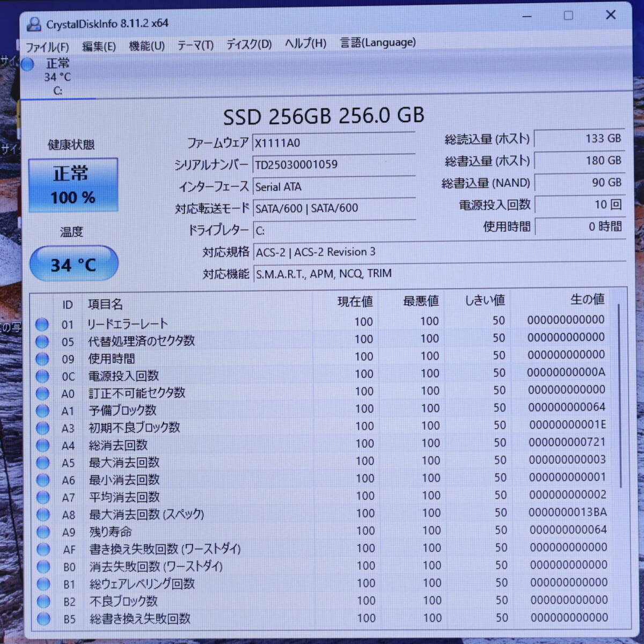Viewport: 644px width, 644px height.
Task: Click the 総読込量 (ホスト) label
Action: point(487,140)
